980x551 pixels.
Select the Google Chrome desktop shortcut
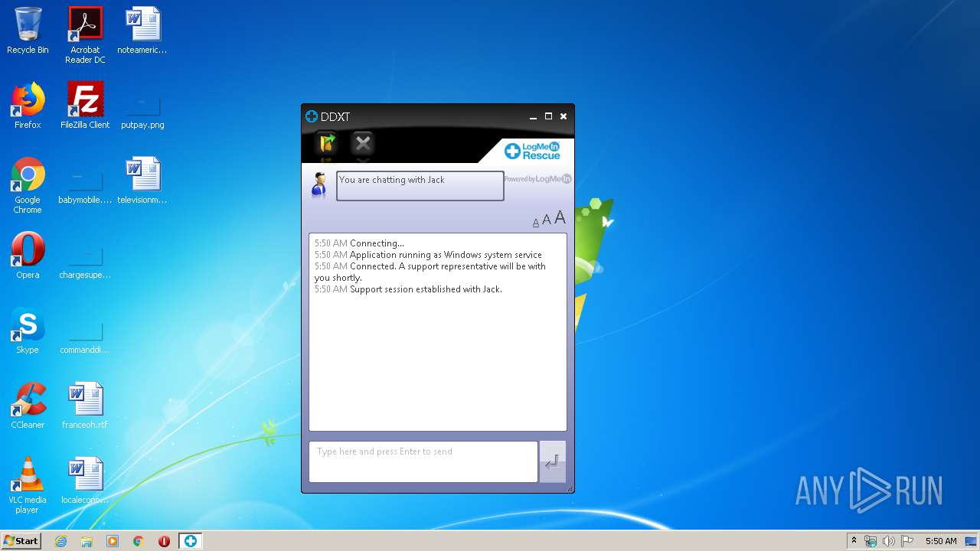[x=28, y=185]
